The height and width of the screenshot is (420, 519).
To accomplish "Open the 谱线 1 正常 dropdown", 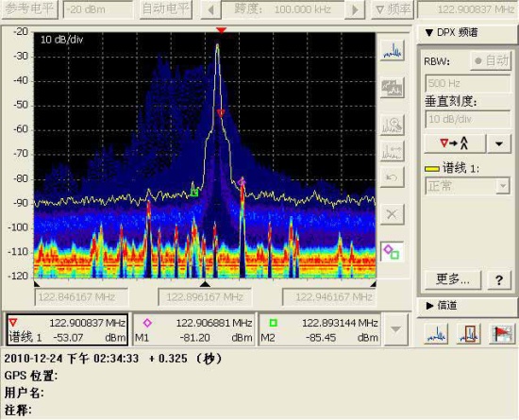I will pos(467,186).
